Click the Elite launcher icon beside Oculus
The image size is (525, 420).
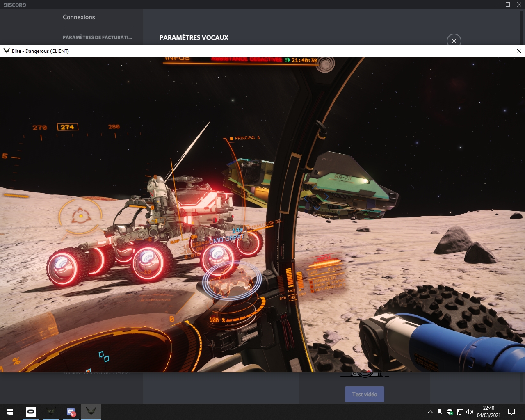click(x=51, y=411)
